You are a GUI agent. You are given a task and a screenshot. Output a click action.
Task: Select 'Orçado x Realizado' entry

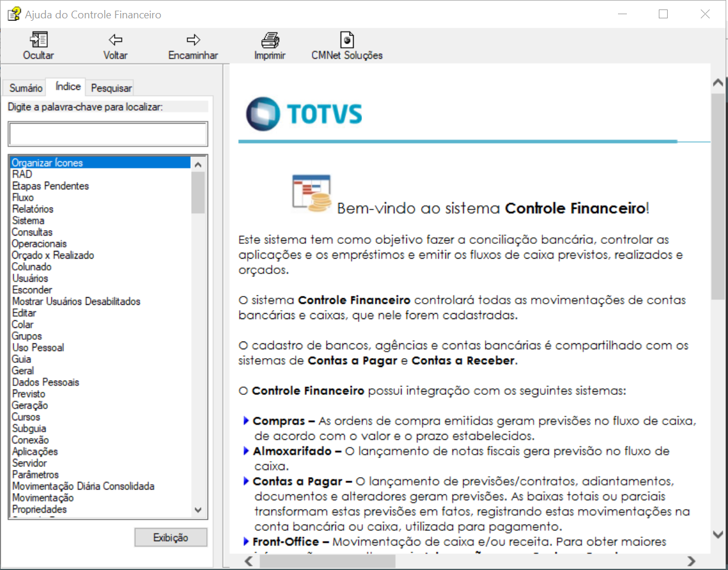tap(101, 255)
